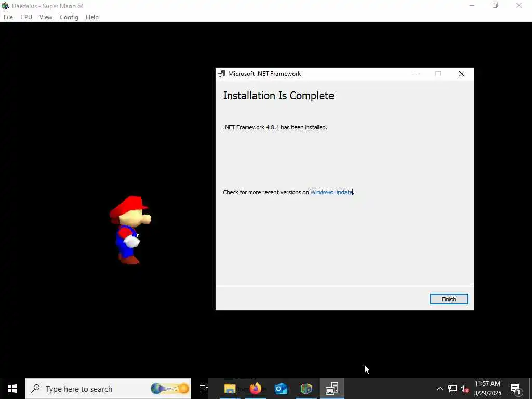
Task: Click '.NET Framework 4.8.1 has been installed.' text
Action: [x=275, y=127]
